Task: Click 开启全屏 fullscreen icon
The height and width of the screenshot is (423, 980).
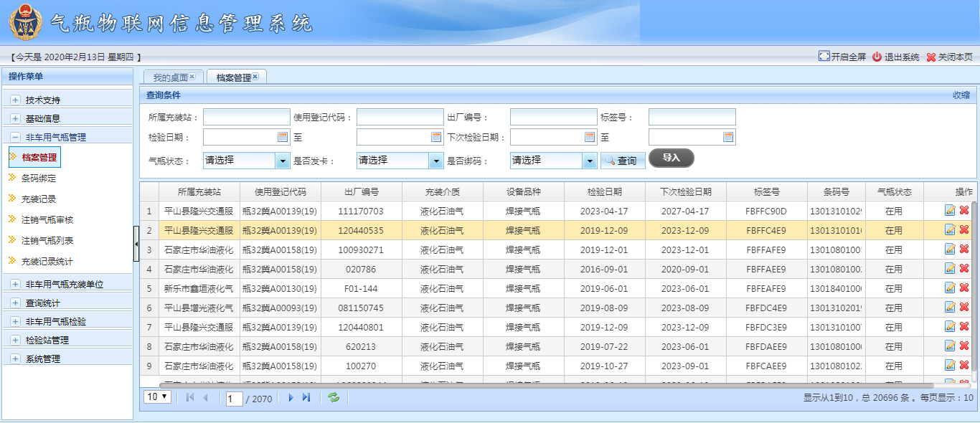Action: (824, 57)
